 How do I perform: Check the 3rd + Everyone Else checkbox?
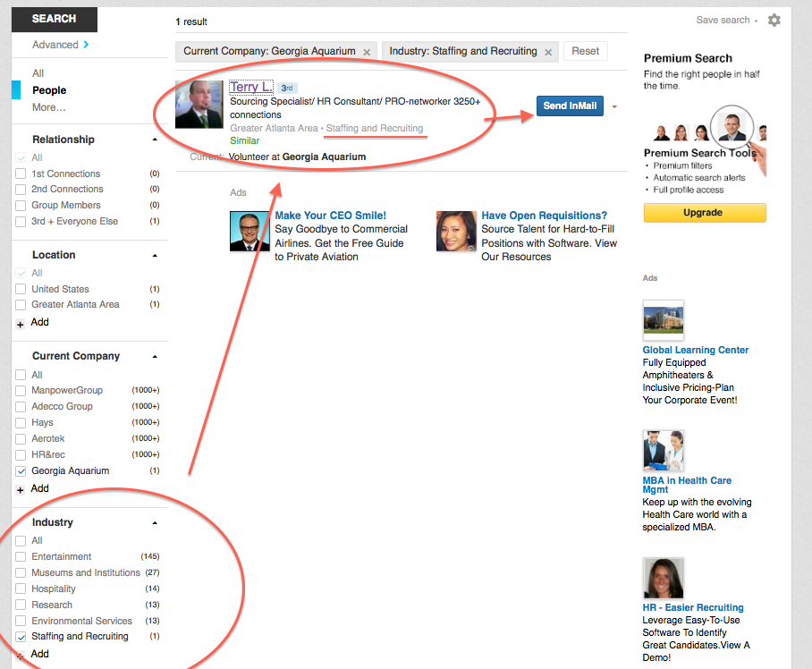click(21, 222)
